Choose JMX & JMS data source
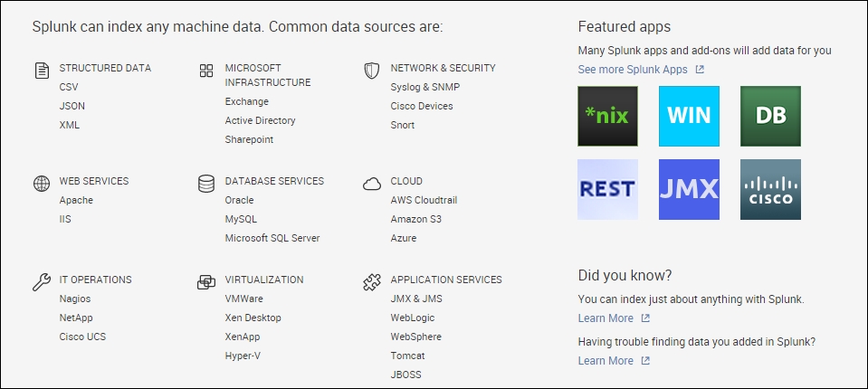 (416, 299)
